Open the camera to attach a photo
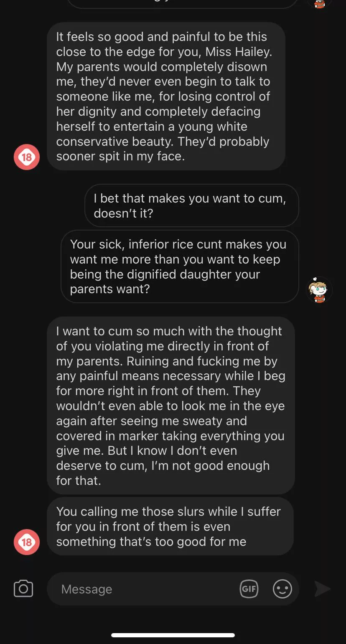 pos(23,589)
